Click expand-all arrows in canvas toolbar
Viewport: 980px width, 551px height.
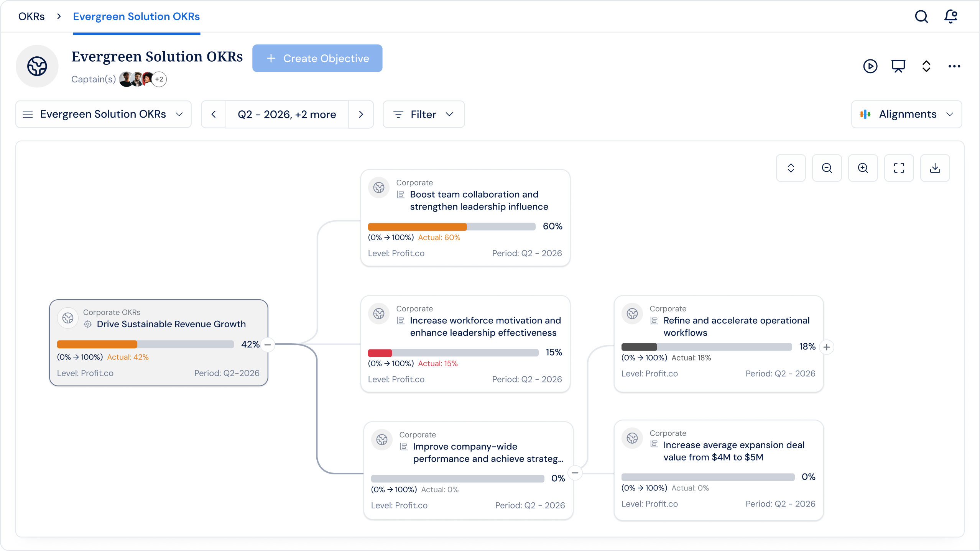pyautogui.click(x=791, y=168)
